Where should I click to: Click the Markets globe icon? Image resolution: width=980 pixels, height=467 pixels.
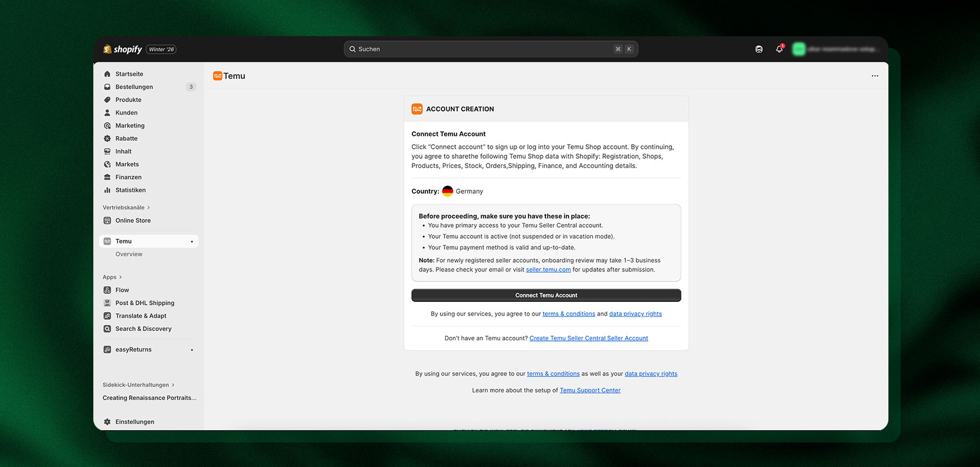(107, 164)
